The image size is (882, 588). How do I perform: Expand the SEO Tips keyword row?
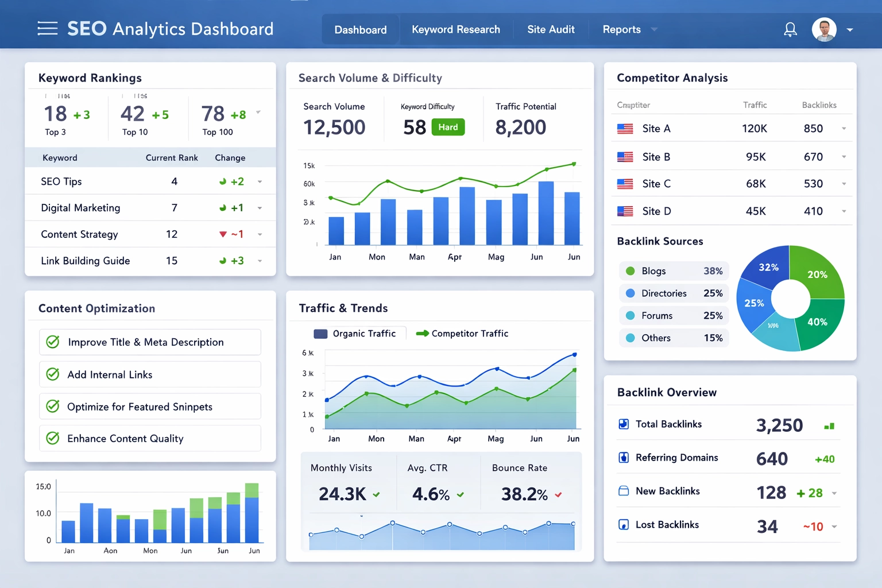pos(261,181)
